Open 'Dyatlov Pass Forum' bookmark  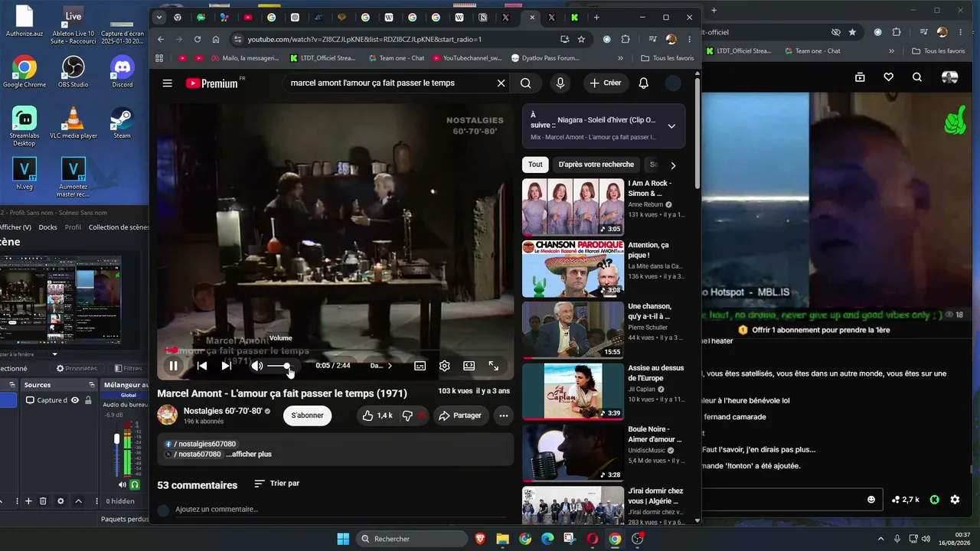tap(545, 58)
